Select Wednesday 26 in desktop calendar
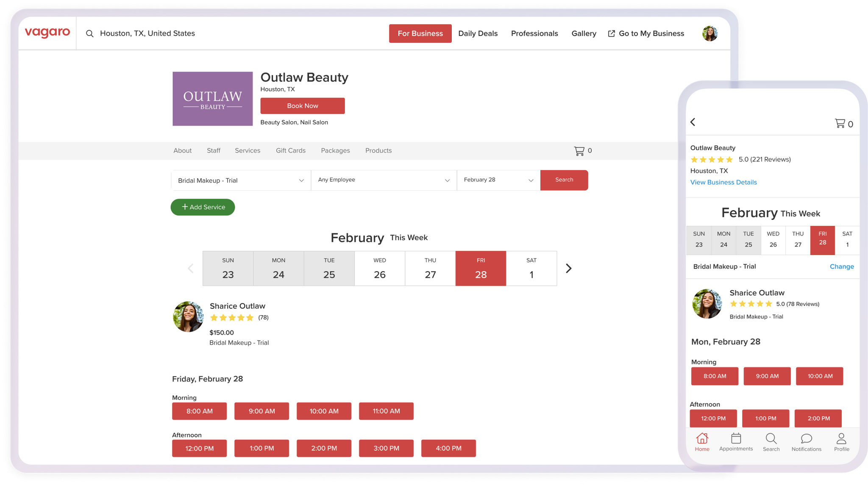Viewport: 868px width, 485px height. pyautogui.click(x=380, y=269)
